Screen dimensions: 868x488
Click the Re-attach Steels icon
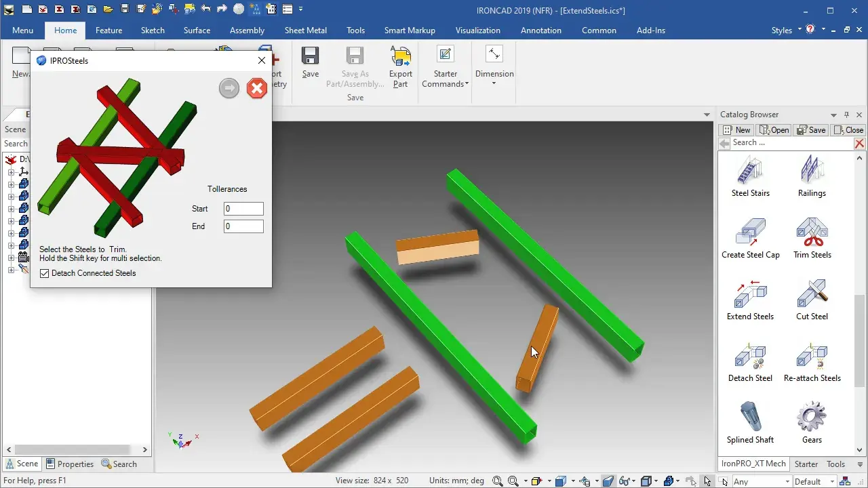tap(812, 357)
